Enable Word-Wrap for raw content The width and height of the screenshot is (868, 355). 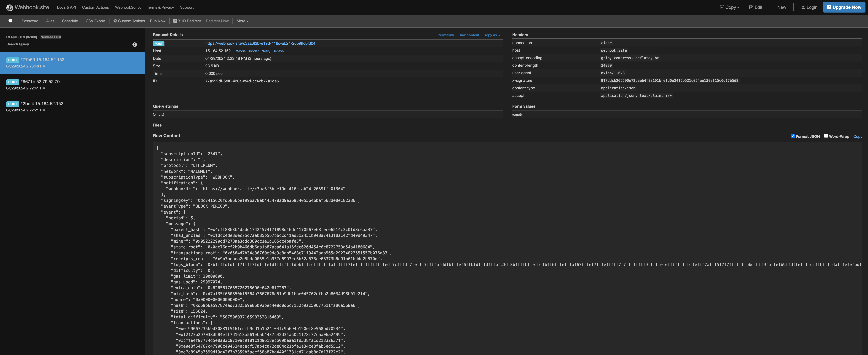[x=826, y=136]
